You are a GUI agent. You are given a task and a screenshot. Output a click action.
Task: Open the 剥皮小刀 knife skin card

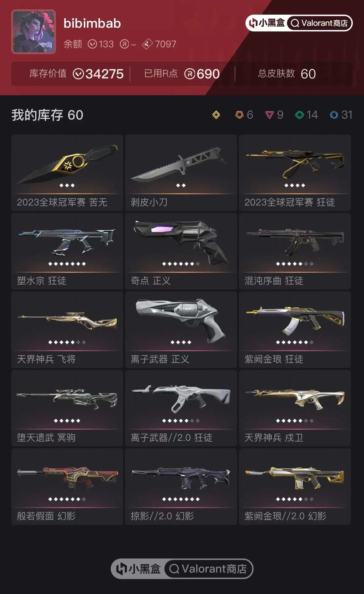coord(181,173)
